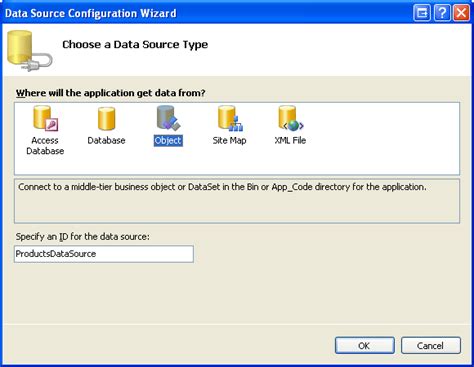
Task: Confirm the wizard with OK
Action: (365, 346)
